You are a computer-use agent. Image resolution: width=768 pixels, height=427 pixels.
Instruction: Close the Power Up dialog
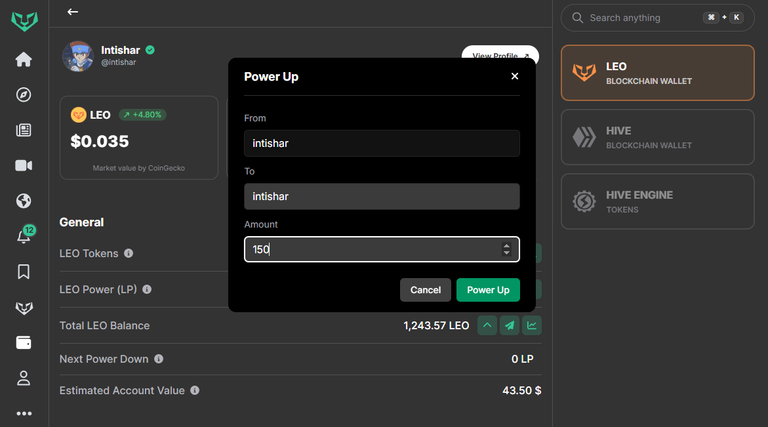[x=514, y=76]
